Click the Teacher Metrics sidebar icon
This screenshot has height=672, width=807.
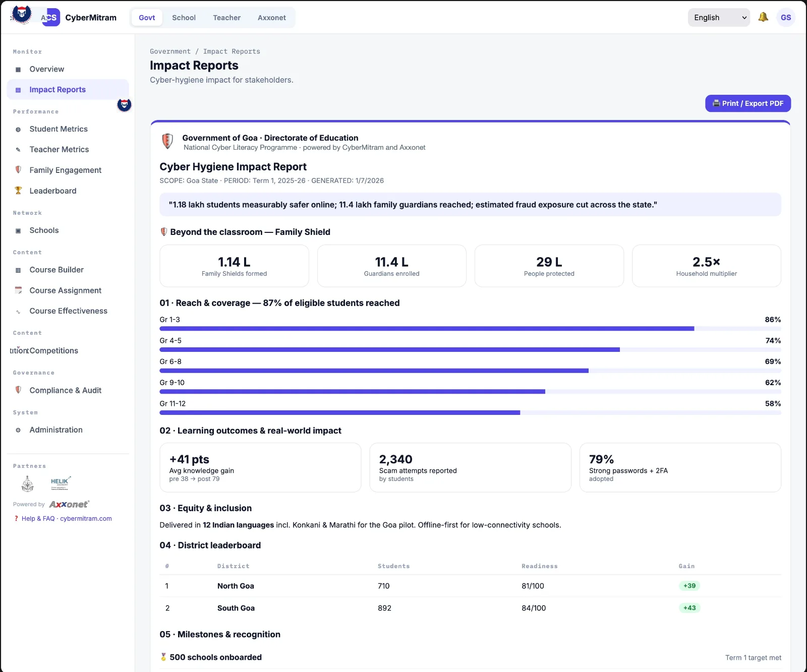pos(18,150)
